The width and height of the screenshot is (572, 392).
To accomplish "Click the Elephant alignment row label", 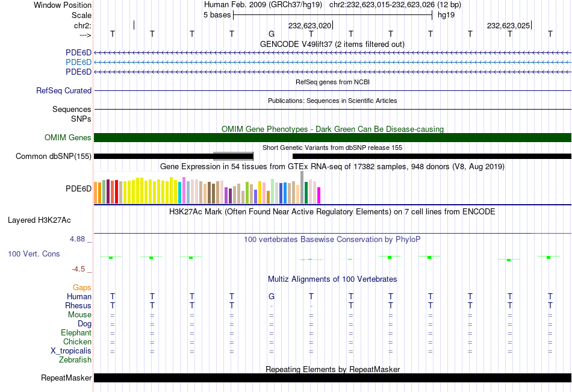I will [x=76, y=332].
